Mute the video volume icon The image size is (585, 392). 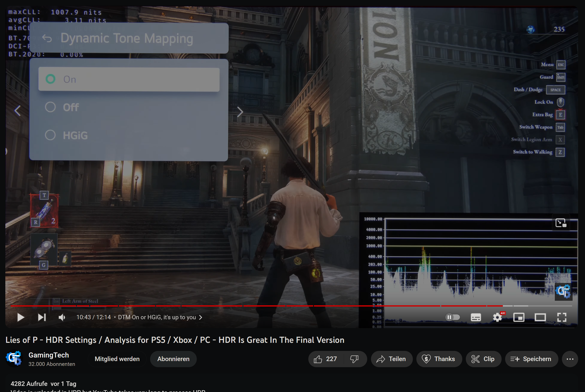62,317
